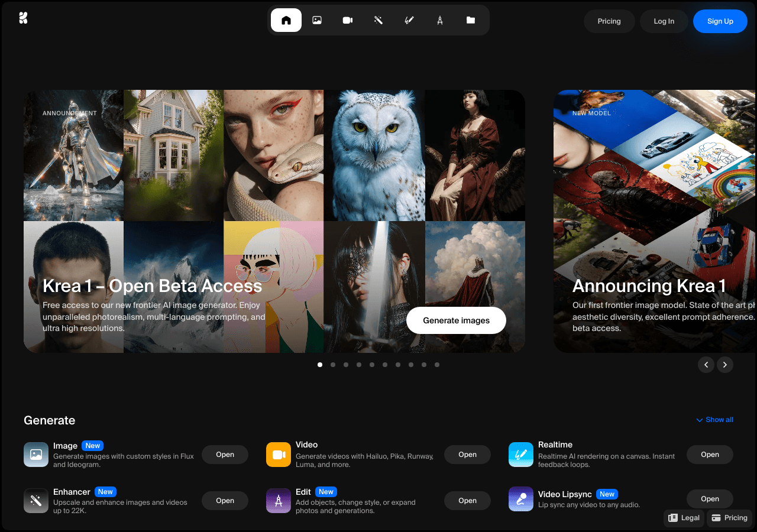This screenshot has height=532, width=757.
Task: Click the Krea logo in top-left corner
Action: point(23,18)
